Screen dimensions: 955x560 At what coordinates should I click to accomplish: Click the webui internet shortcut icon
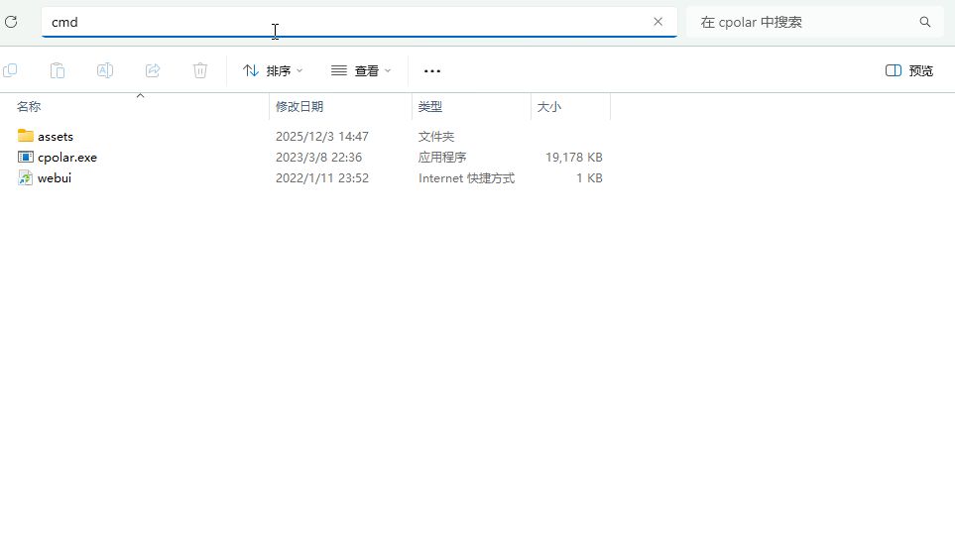(x=25, y=177)
